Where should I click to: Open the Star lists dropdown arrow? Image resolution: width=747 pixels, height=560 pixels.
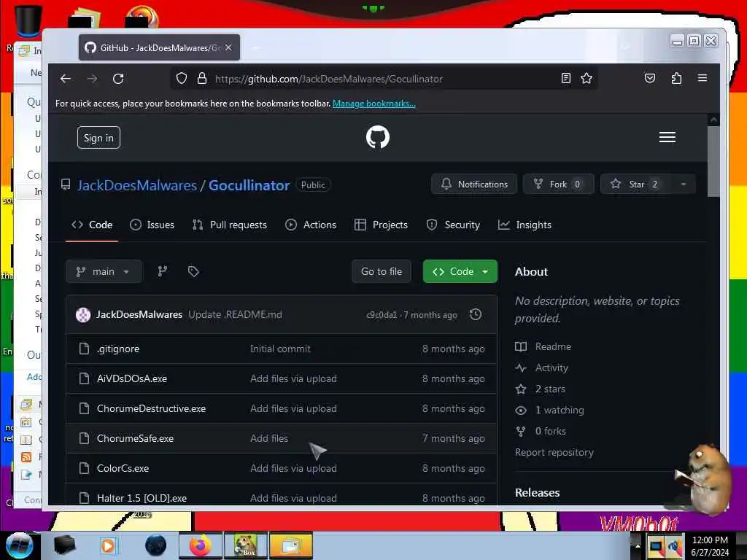[683, 184]
